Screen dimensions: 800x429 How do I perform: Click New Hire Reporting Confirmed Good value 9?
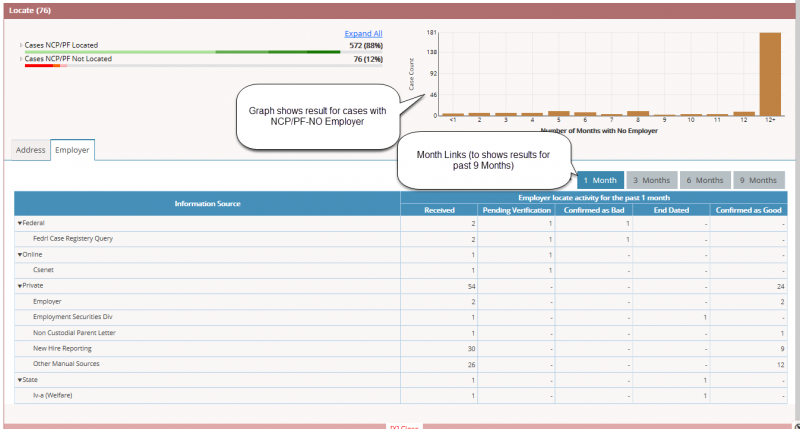click(782, 349)
